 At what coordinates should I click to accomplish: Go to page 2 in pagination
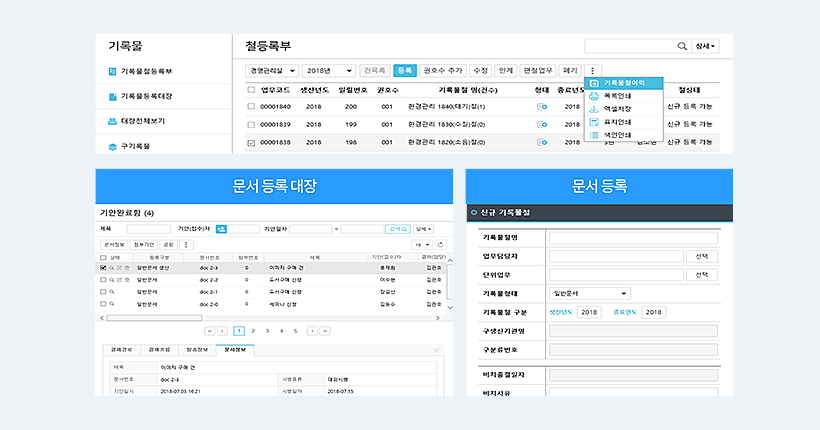click(253, 331)
